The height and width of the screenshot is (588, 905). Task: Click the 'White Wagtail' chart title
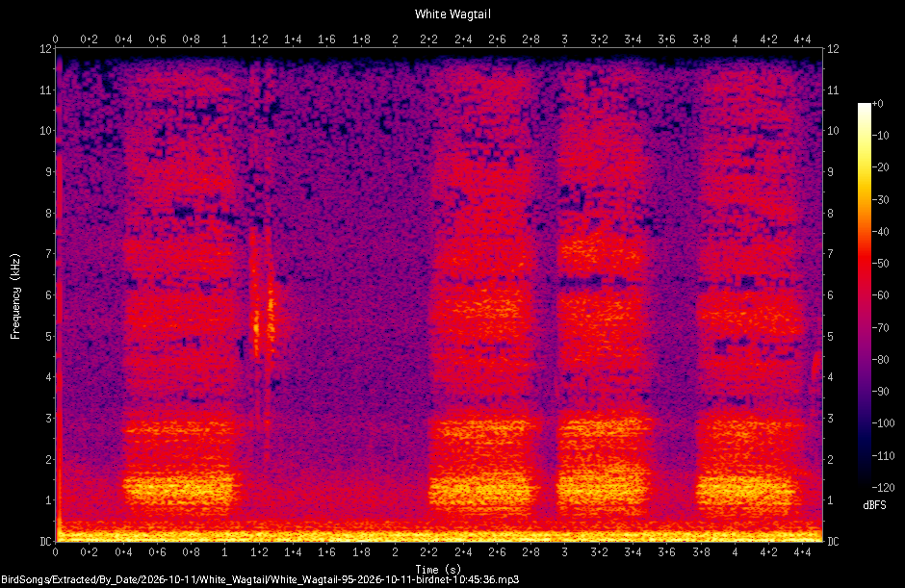(x=452, y=14)
